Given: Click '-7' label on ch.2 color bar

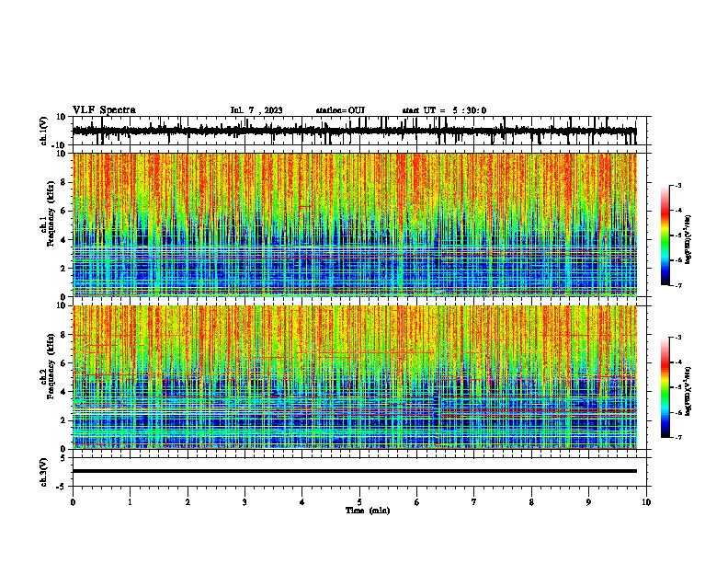Looking at the screenshot, I should (678, 437).
